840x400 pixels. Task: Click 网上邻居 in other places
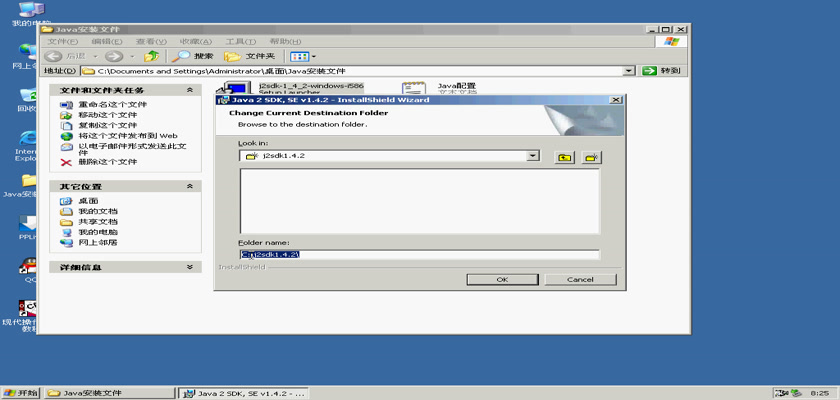tap(98, 243)
